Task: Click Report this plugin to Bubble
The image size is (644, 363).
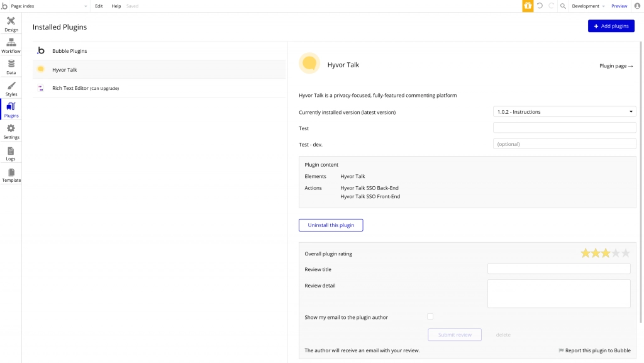Action: point(597,350)
